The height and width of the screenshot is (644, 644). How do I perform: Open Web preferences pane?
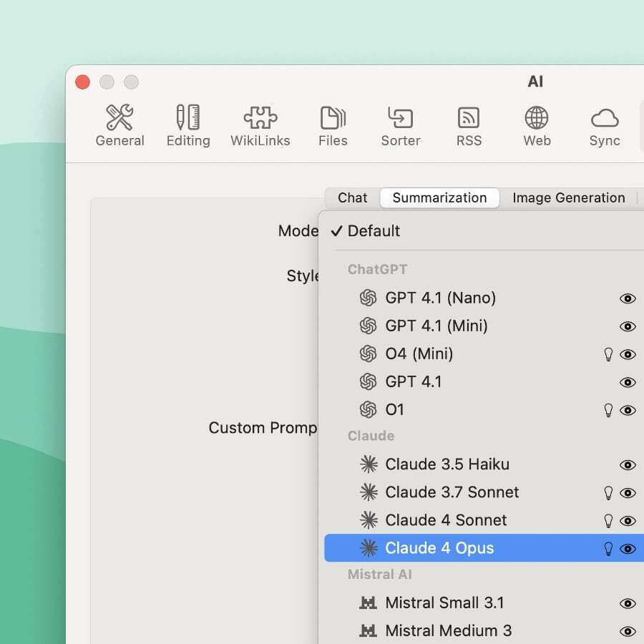(537, 126)
